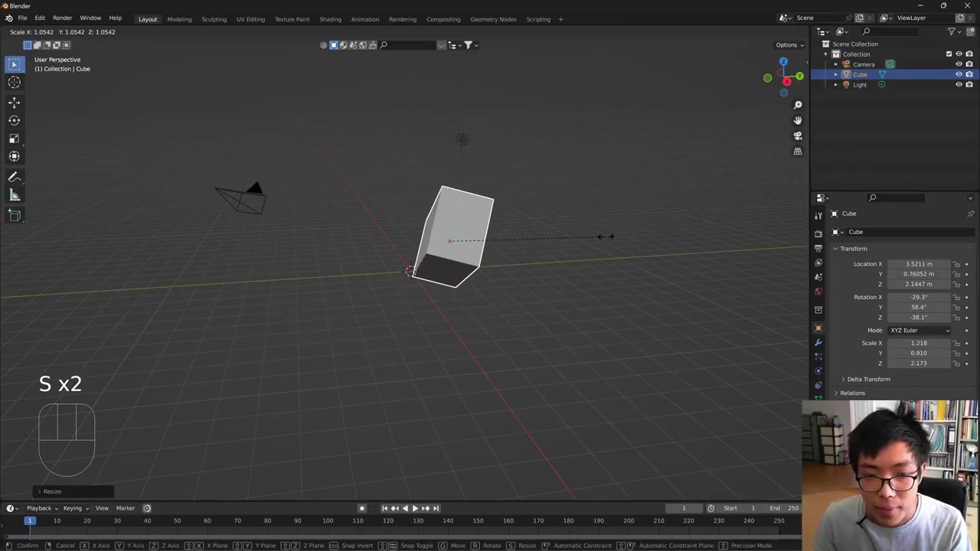
Task: Pick the Add Cube tool
Action: 14,215
